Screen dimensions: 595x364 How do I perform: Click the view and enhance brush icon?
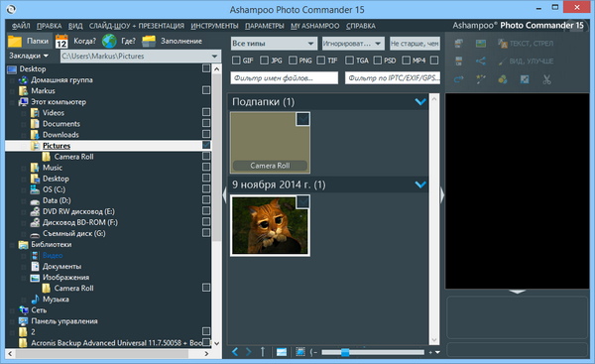pos(503,61)
